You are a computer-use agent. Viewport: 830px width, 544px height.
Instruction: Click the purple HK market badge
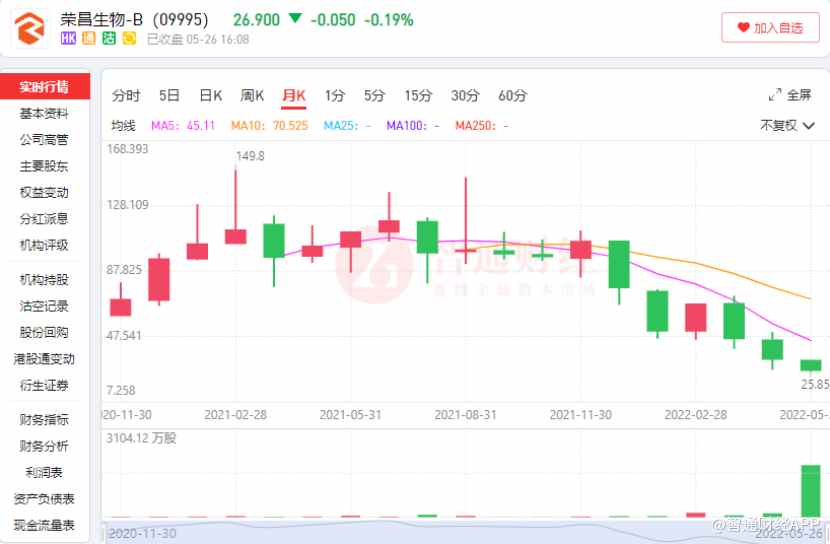[68, 38]
